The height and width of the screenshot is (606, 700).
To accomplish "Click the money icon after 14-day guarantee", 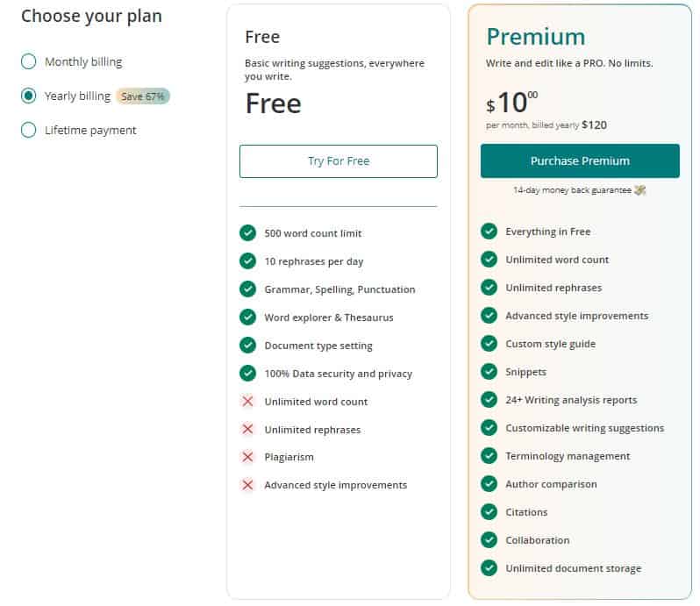I will click(640, 190).
